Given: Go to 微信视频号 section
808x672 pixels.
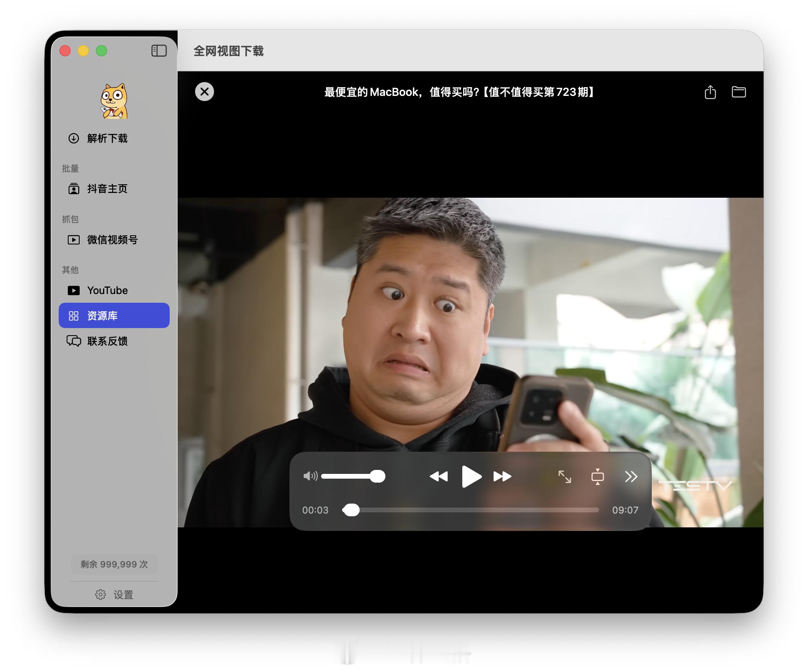Looking at the screenshot, I should coord(112,240).
